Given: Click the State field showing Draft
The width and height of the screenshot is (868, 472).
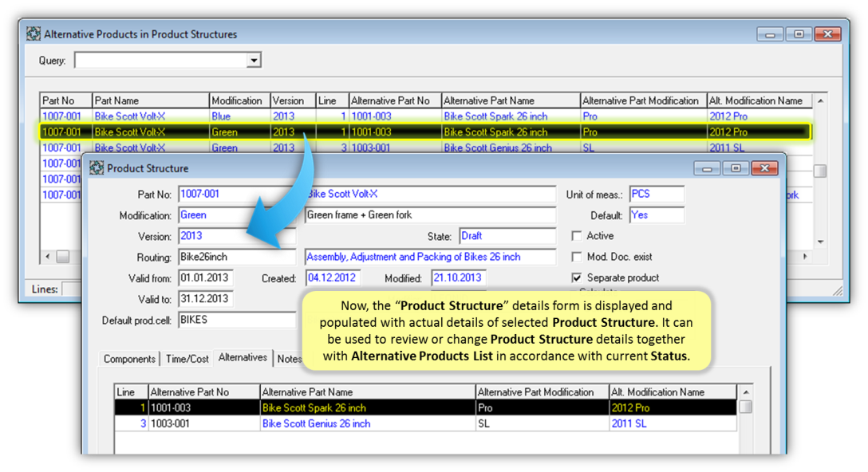Looking at the screenshot, I should (x=507, y=236).
